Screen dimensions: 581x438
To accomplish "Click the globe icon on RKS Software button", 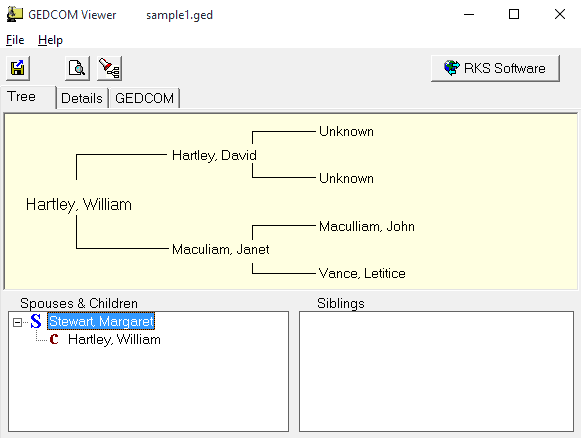I will click(452, 68).
